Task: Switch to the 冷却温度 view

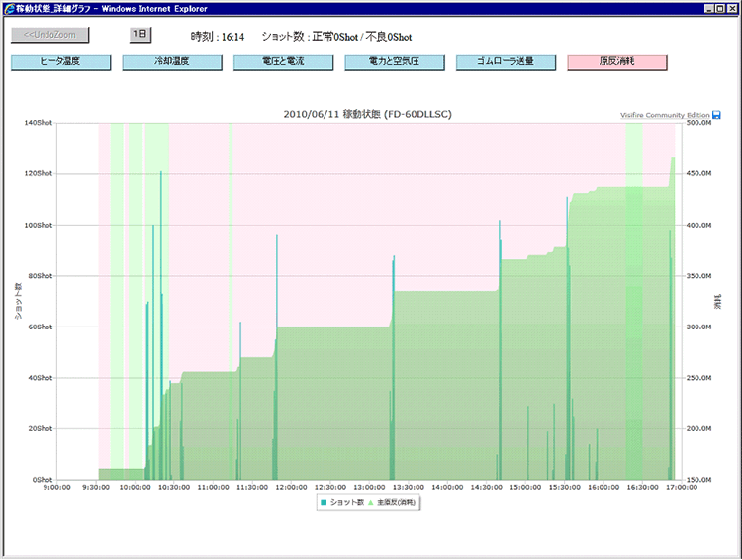Action: pyautogui.click(x=171, y=62)
